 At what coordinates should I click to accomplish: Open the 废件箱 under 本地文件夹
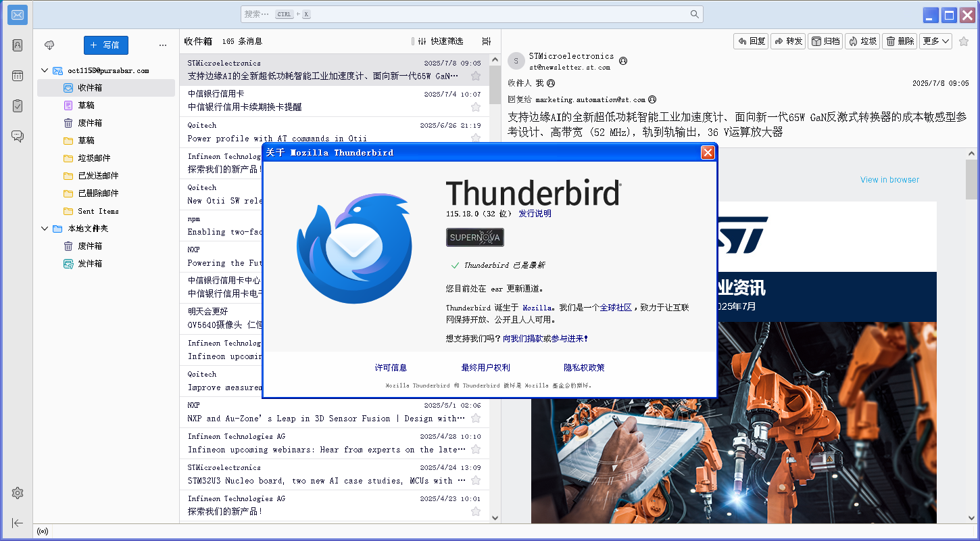(x=106, y=246)
